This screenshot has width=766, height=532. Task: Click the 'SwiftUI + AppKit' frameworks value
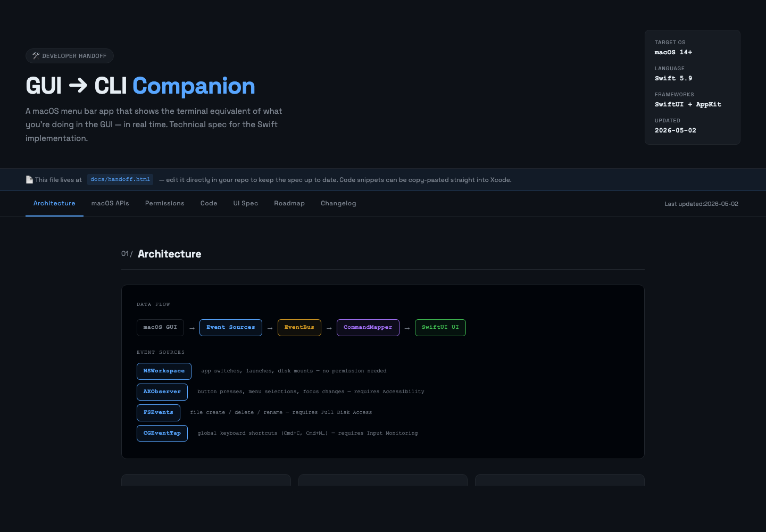pos(688,104)
